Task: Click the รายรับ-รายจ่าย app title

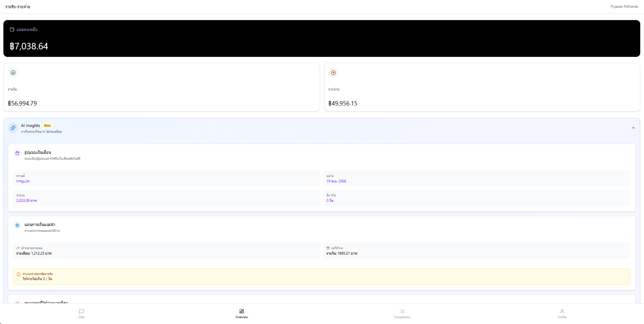Action: (18, 6)
